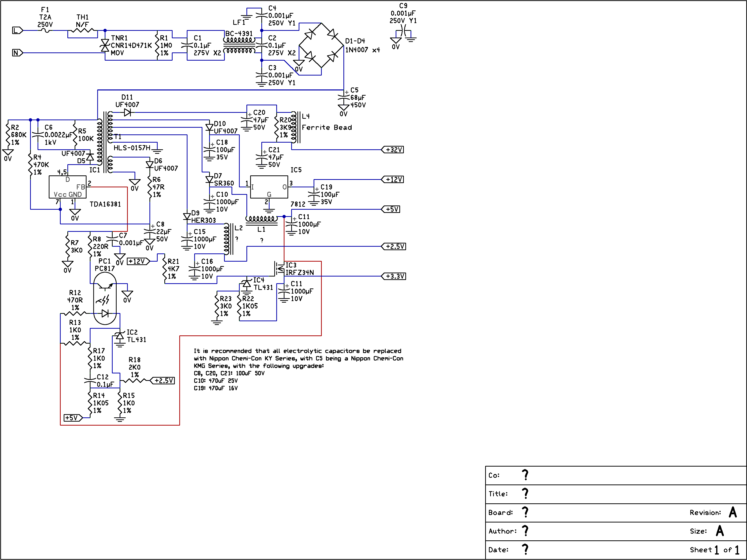The width and height of the screenshot is (747, 560).
Task: Click resistor R1 1M0 symbol
Action: coord(157,45)
